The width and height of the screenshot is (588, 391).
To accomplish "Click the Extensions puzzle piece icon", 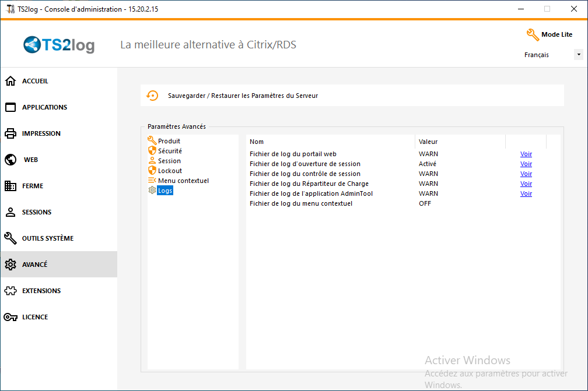I will (10, 291).
